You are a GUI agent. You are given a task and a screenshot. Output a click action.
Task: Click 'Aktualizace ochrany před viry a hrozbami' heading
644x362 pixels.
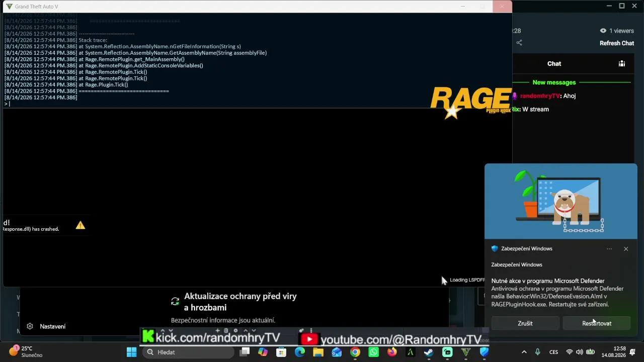click(x=240, y=302)
